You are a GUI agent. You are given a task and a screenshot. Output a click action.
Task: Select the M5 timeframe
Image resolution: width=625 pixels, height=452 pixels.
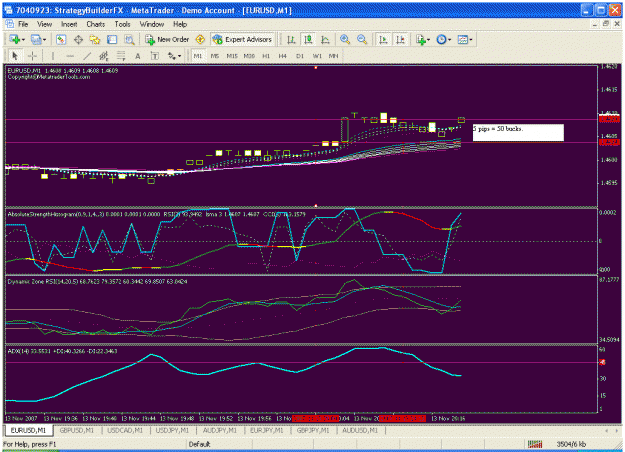pyautogui.click(x=215, y=56)
